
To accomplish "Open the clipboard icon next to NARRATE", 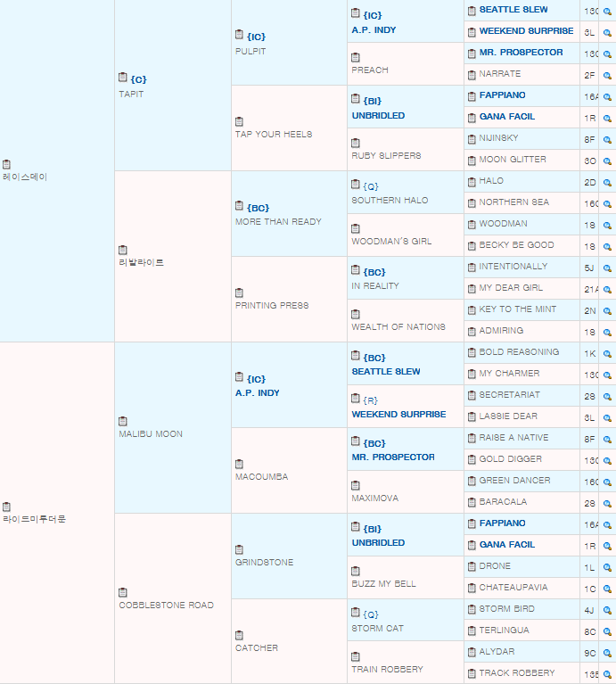I will tap(472, 75).
